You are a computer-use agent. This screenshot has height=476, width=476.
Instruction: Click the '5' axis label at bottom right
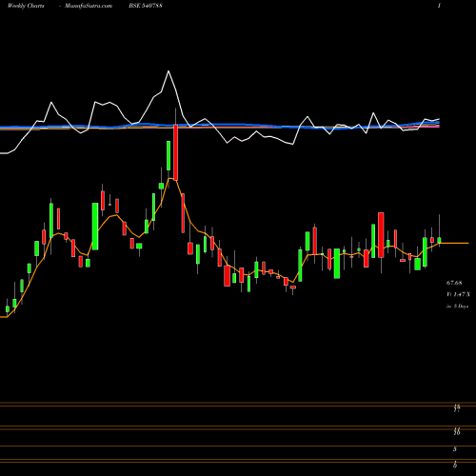click(x=455, y=449)
